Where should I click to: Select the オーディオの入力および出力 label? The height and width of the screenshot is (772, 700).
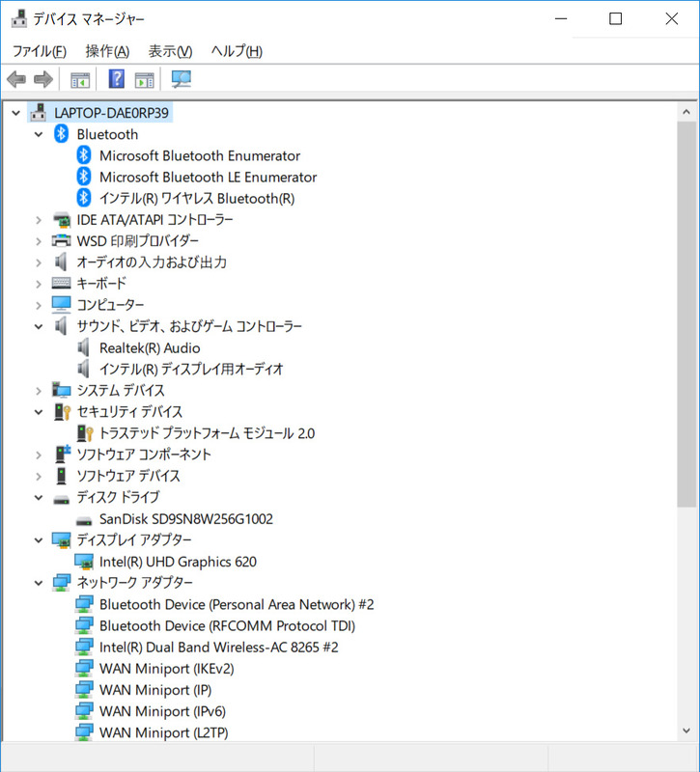[x=152, y=262]
